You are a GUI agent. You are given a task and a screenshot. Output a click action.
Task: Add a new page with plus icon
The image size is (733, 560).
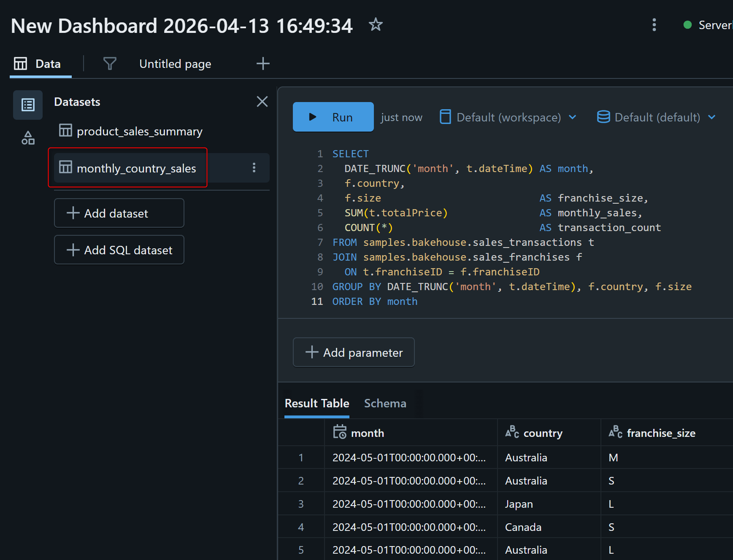tap(262, 64)
